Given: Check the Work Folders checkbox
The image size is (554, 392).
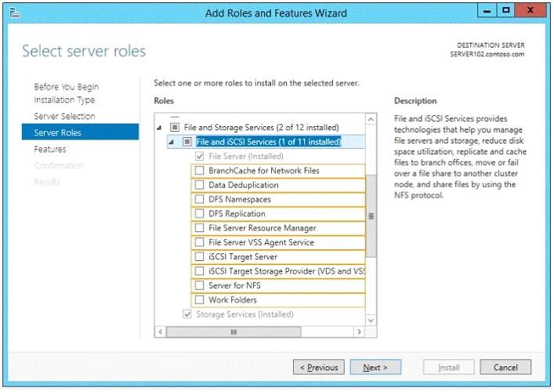Looking at the screenshot, I should (199, 299).
